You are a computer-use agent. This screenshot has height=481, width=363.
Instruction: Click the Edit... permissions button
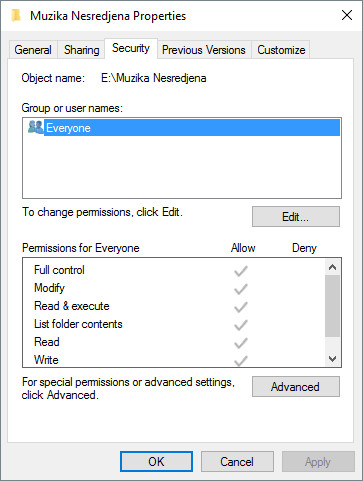pyautogui.click(x=296, y=217)
